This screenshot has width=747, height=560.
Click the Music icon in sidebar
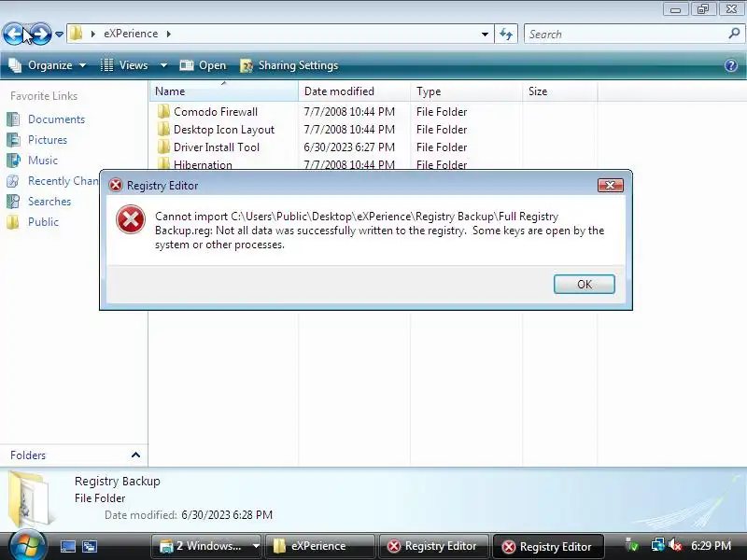(13, 160)
